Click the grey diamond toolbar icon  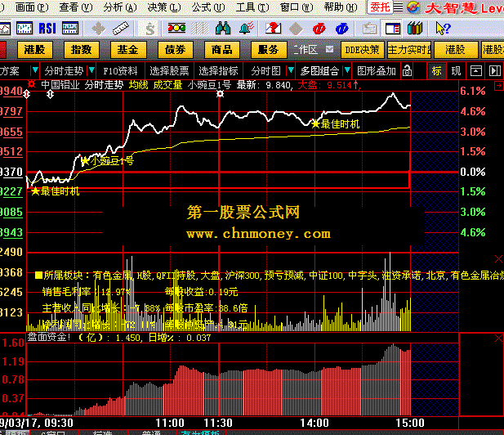[x=296, y=29]
